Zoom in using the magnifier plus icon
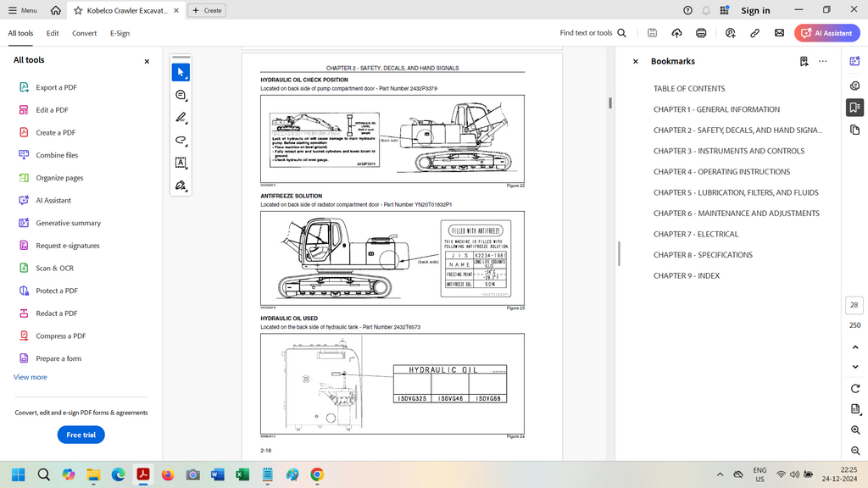 point(854,430)
